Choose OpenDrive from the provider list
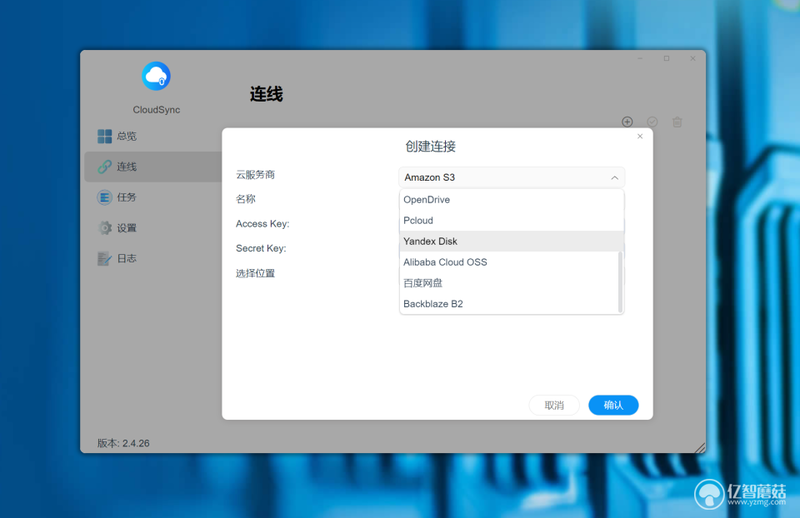 pyautogui.click(x=511, y=200)
